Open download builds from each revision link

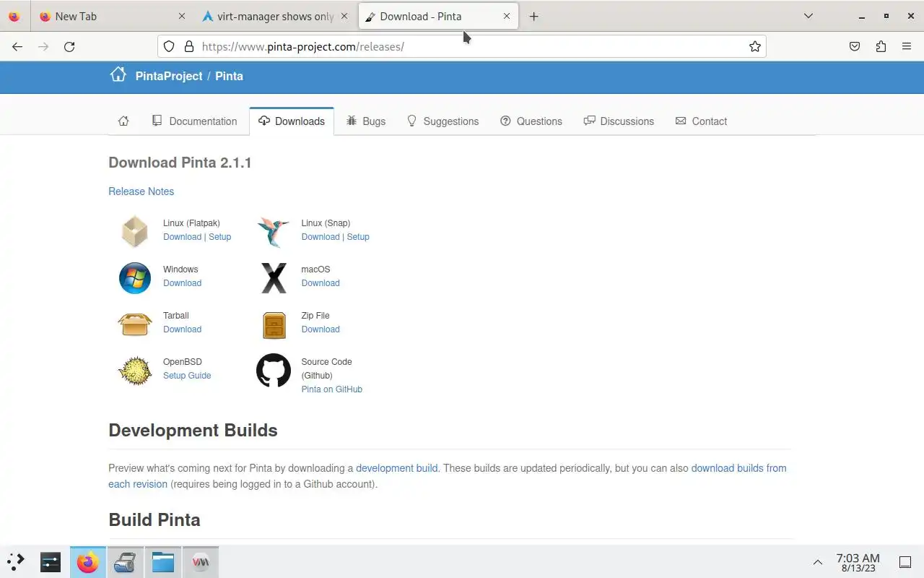(448, 476)
